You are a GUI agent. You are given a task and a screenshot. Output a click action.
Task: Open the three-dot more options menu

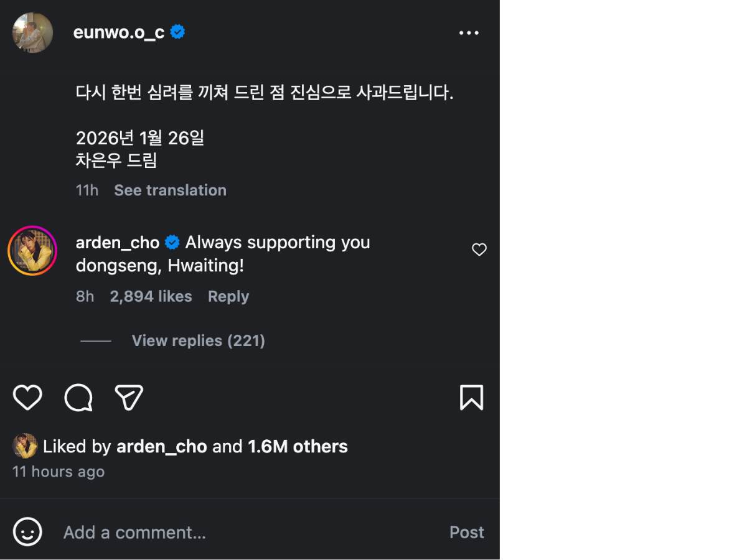pos(469,33)
